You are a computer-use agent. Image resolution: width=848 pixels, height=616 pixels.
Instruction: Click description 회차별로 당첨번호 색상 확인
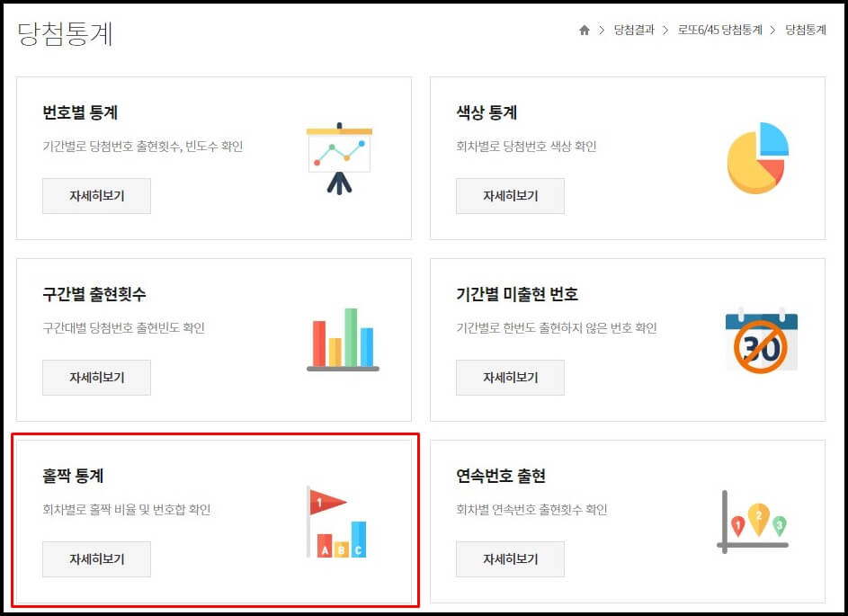tap(526, 147)
